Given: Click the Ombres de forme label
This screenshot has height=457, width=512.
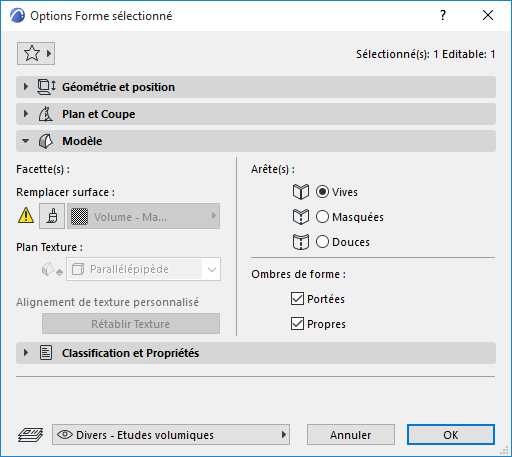Looking at the screenshot, I should click(298, 274).
